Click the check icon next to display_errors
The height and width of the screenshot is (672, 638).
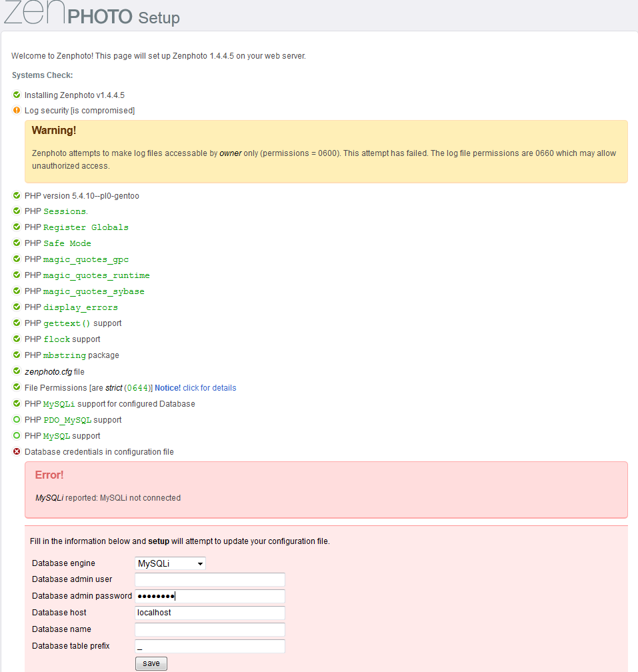coord(17,307)
